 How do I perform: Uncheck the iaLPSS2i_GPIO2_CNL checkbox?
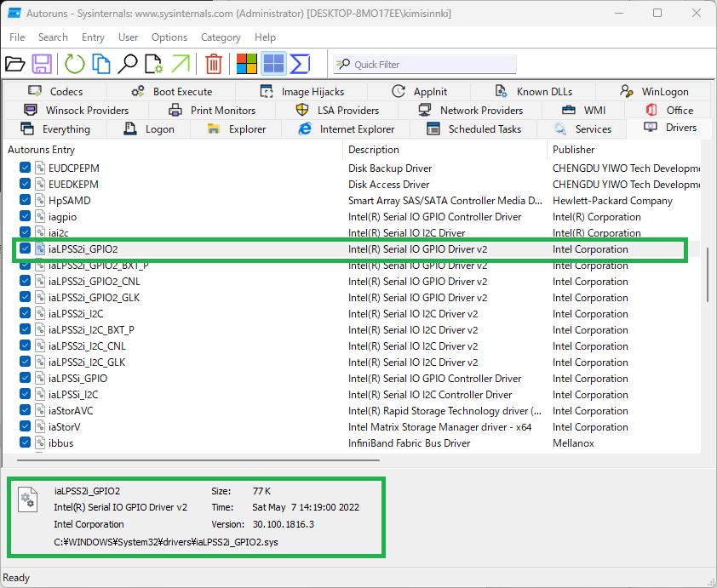point(26,281)
